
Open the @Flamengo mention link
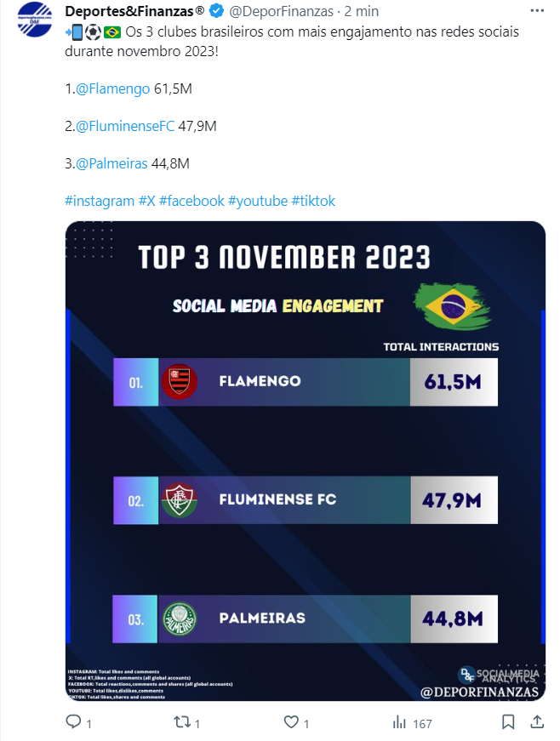112,88
